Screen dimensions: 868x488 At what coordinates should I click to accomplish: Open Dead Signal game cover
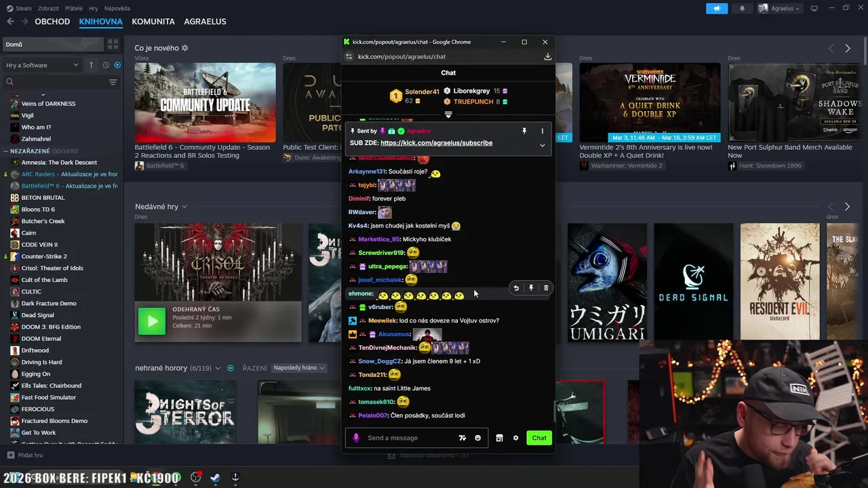(x=693, y=282)
